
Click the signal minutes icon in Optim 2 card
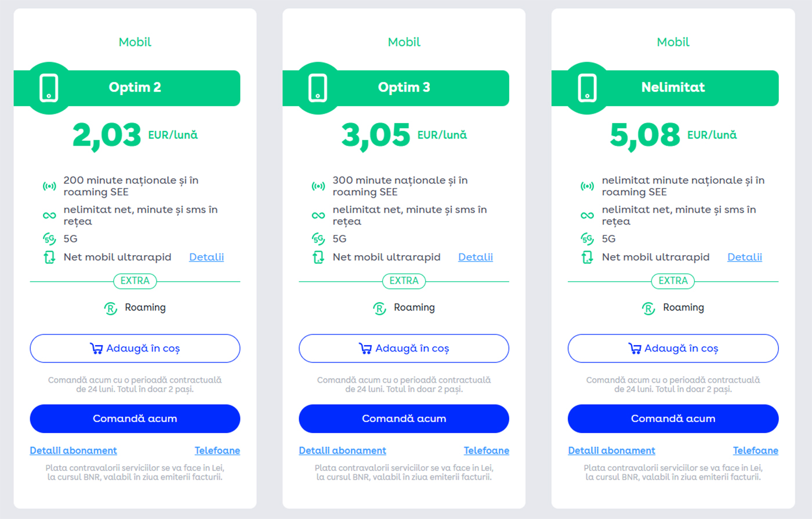click(x=49, y=186)
